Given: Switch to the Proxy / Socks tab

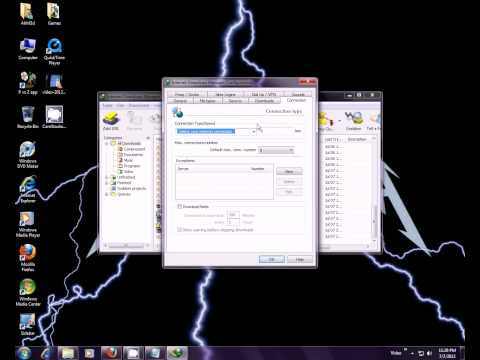Looking at the screenshot, I should (x=187, y=95).
